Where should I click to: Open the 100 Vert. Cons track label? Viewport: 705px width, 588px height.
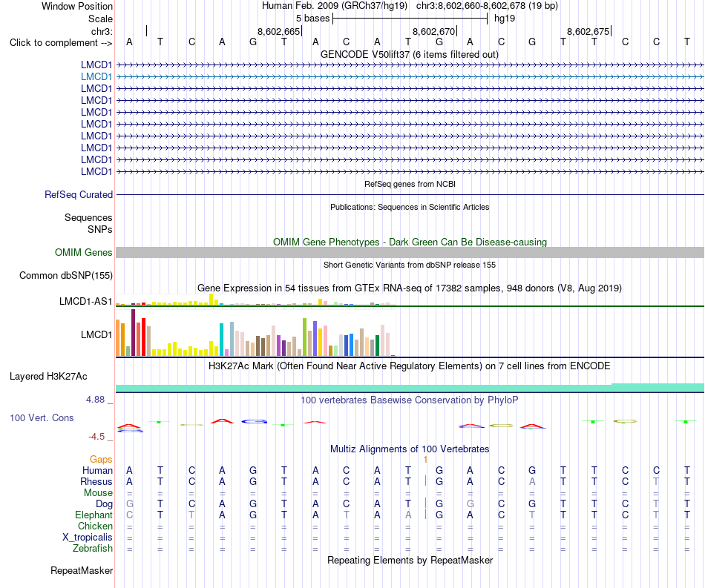42,417
